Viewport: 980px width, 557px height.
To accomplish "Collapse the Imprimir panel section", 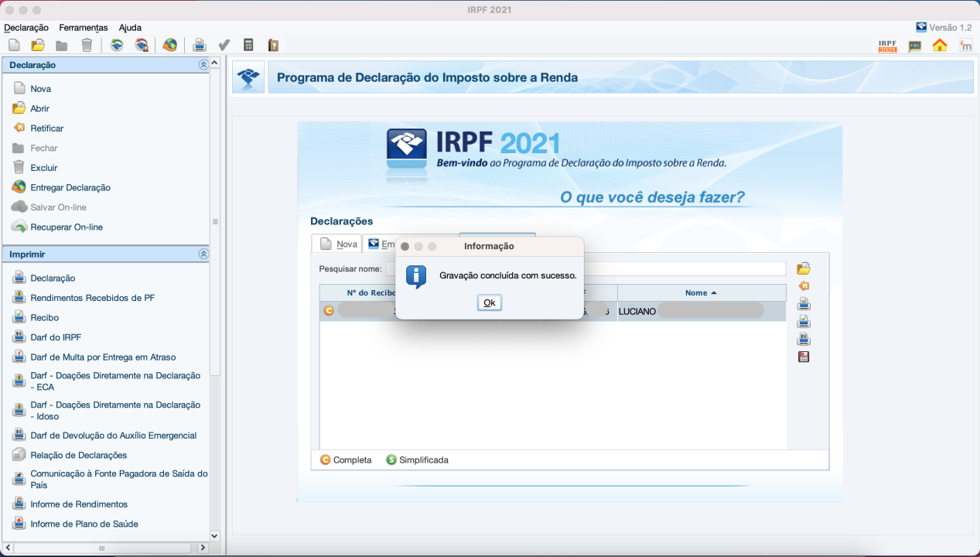I will pyautogui.click(x=203, y=254).
